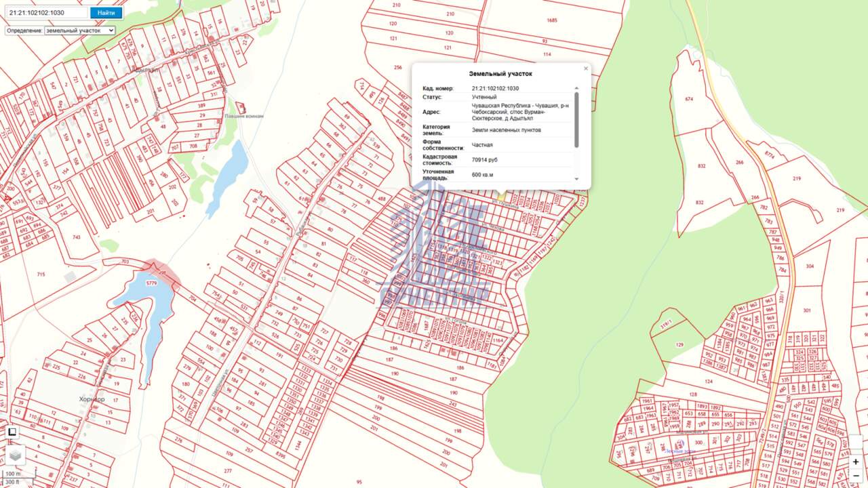Image resolution: width=868 pixels, height=488 pixels.
Task: Select land parcel 1685 on map
Action: (x=551, y=20)
